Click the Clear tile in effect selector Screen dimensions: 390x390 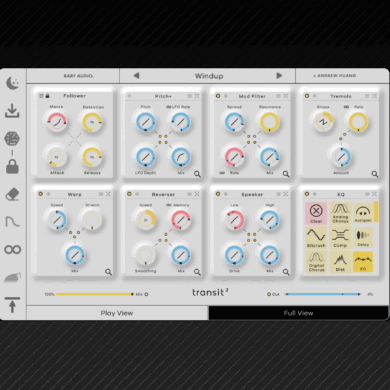(316, 213)
